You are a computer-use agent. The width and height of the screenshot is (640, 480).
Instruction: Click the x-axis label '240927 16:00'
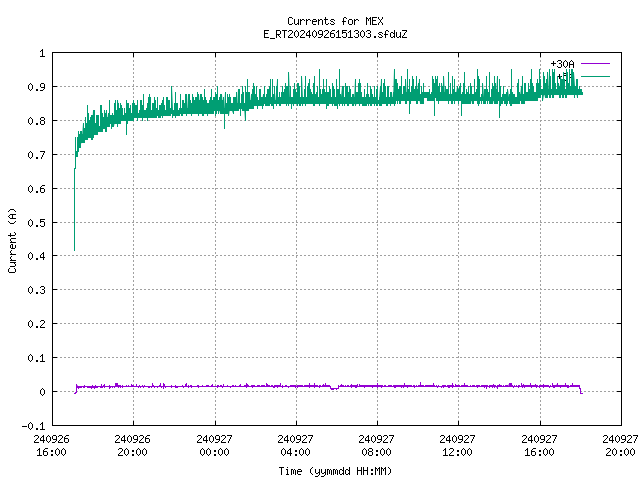click(x=539, y=446)
